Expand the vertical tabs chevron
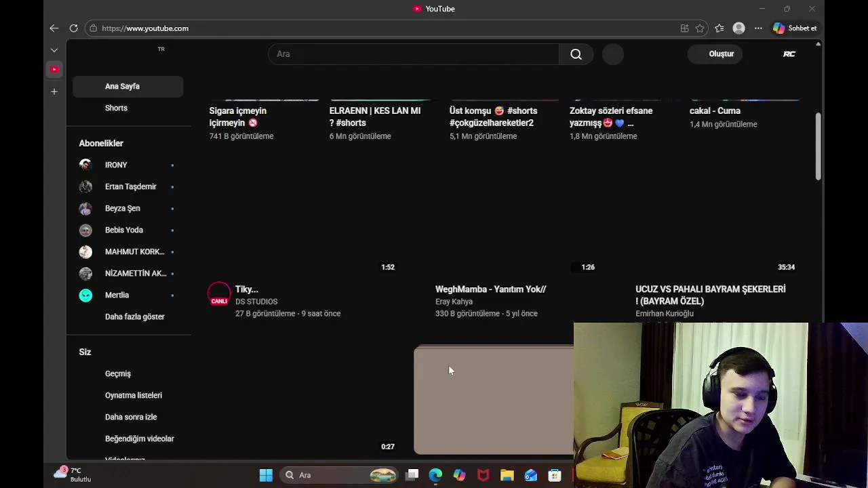The height and width of the screenshot is (488, 868). tap(54, 50)
